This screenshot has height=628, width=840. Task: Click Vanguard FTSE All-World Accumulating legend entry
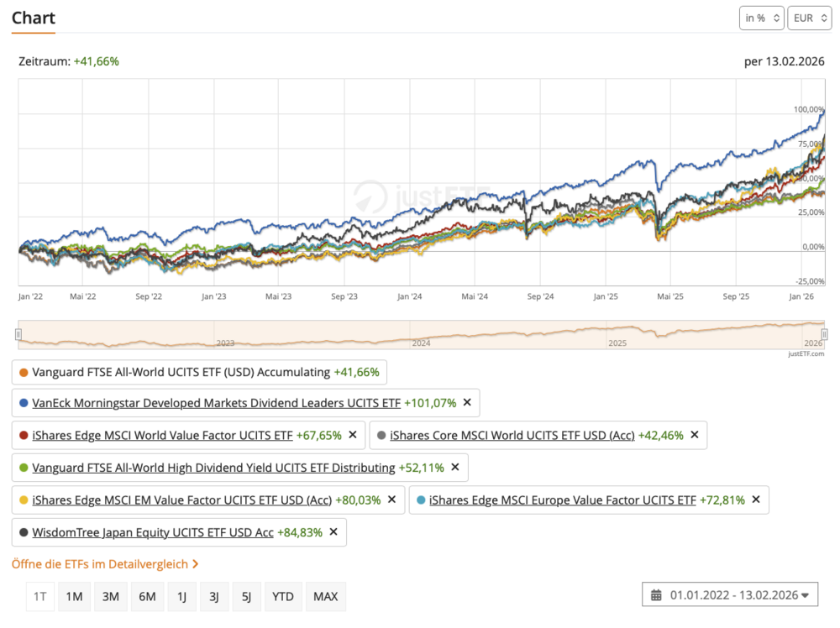pyautogui.click(x=199, y=372)
